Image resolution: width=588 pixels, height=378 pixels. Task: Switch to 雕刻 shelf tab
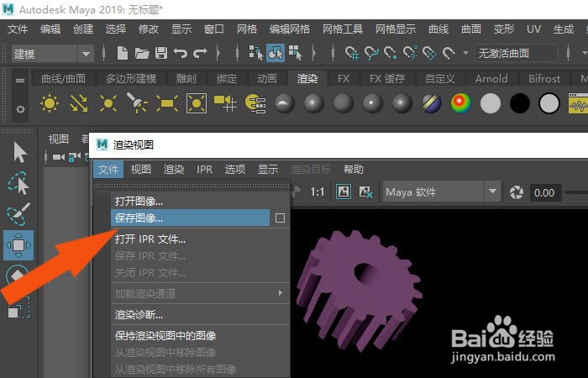click(x=186, y=79)
